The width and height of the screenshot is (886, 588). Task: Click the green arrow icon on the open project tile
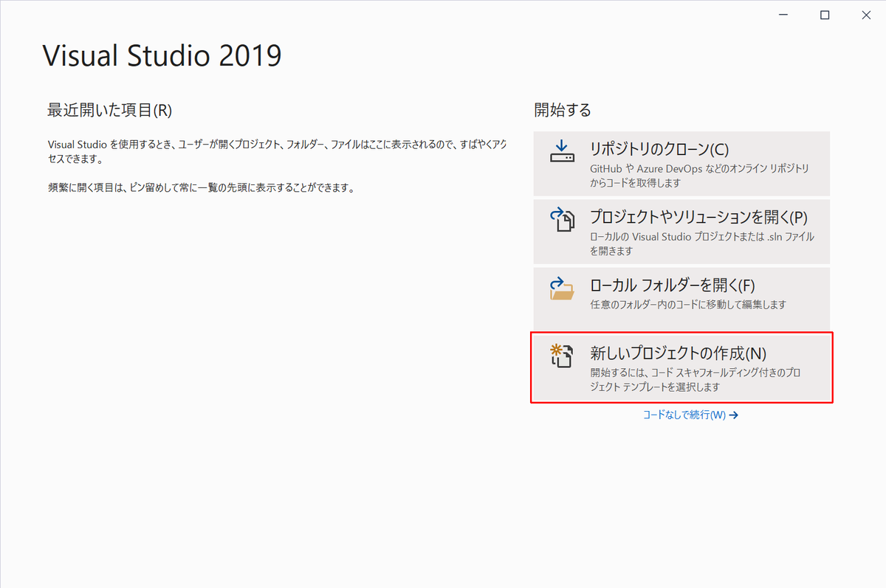[556, 211]
